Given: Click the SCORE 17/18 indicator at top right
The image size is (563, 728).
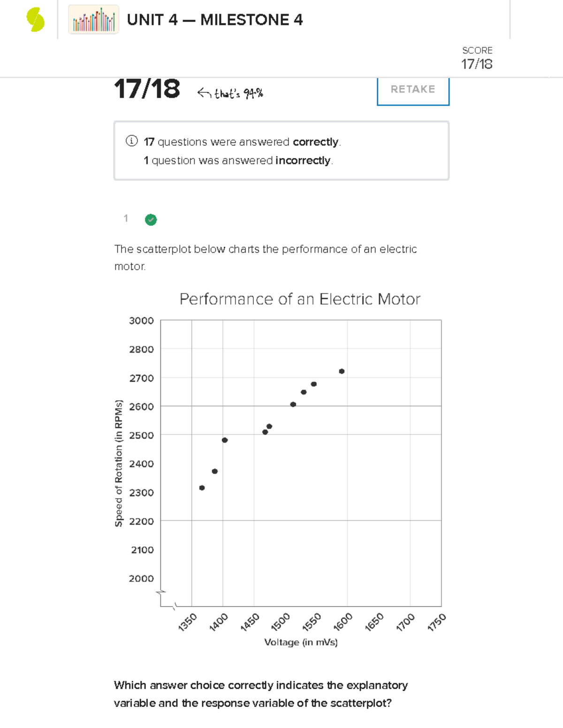Looking at the screenshot, I should [477, 59].
